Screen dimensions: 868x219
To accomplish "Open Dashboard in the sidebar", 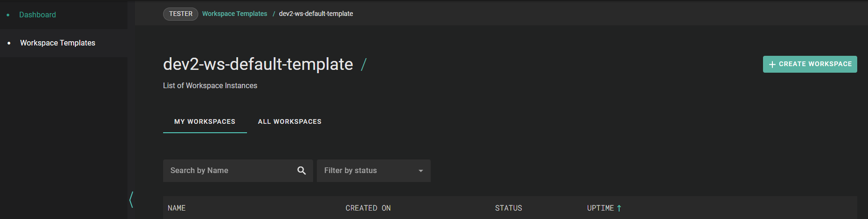I will [37, 15].
